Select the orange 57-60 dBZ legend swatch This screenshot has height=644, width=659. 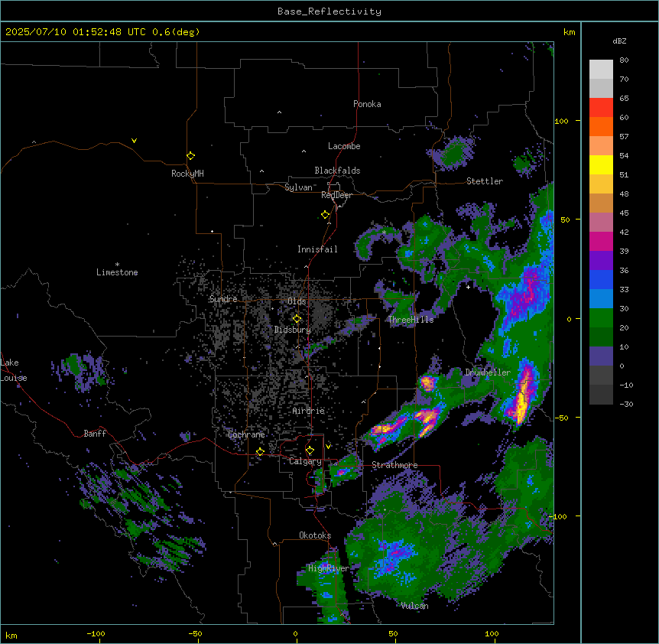(x=601, y=127)
